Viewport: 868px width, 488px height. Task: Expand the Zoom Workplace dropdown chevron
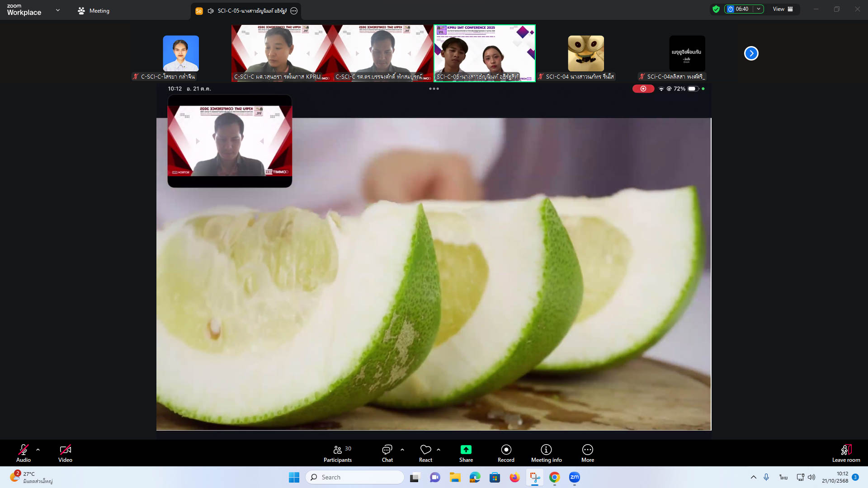click(x=58, y=10)
